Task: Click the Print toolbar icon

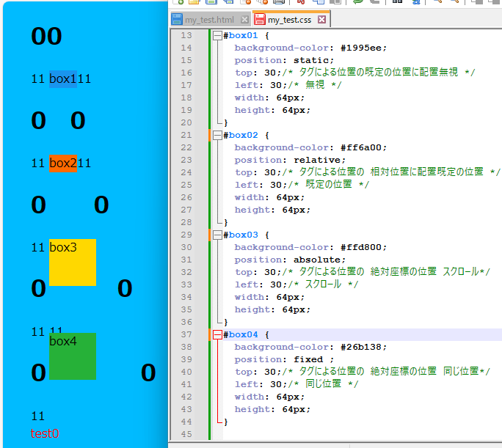Action: [x=279, y=1]
